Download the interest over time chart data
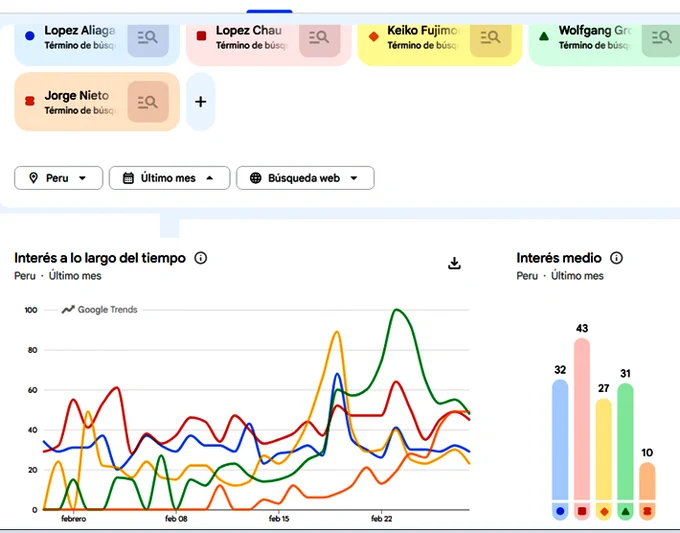The height and width of the screenshot is (533, 680). (454, 263)
